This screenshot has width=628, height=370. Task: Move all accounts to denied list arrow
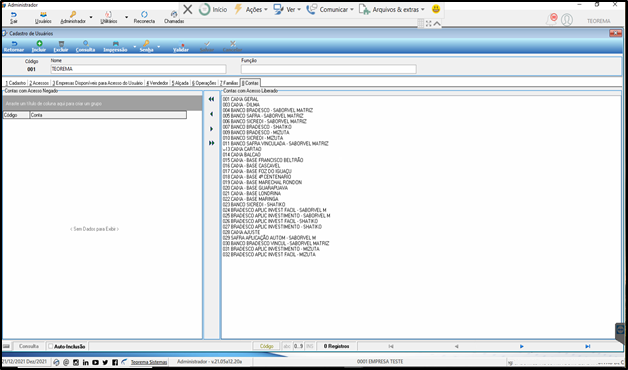[x=211, y=99]
